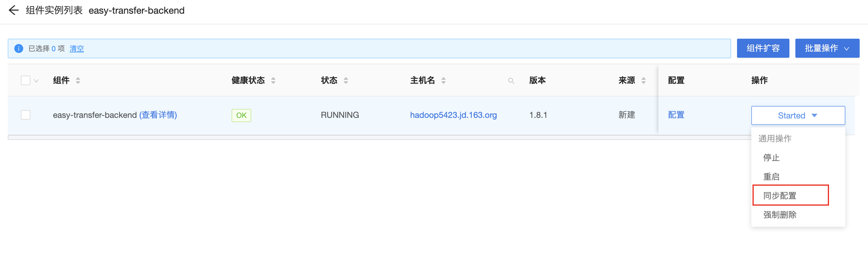Open the 查看详情 link for easy-transfer-backend
Screen dimensions: 868x272
coord(158,115)
